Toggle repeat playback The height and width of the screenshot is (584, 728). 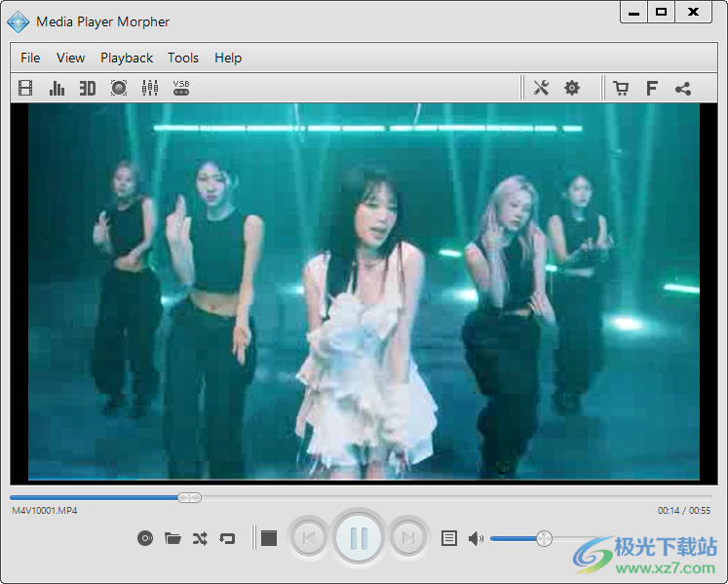[227, 538]
